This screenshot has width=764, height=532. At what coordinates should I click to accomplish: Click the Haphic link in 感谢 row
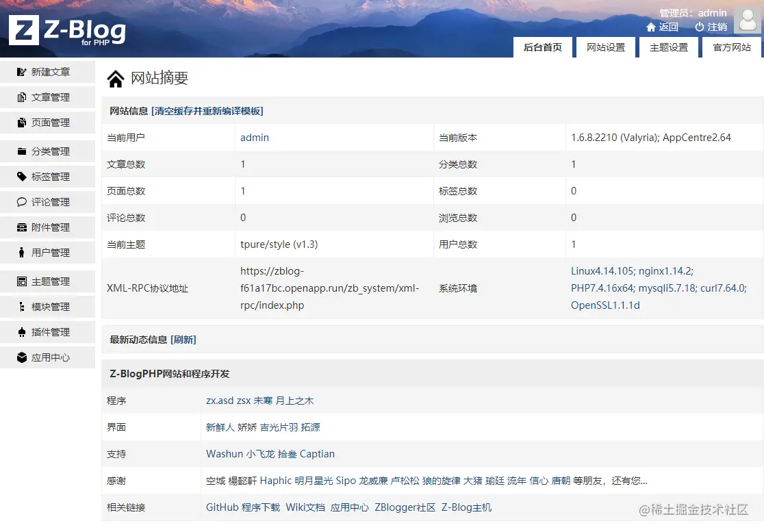pos(276,481)
